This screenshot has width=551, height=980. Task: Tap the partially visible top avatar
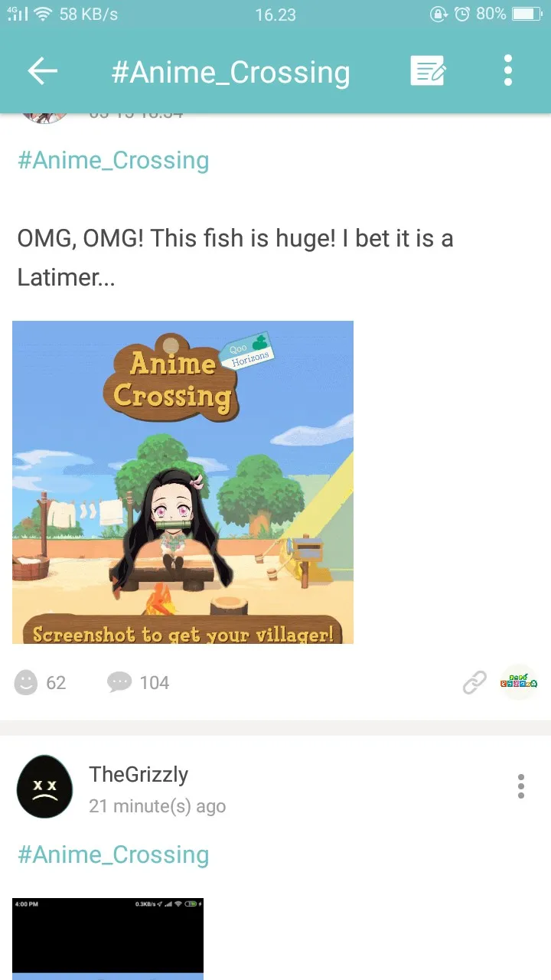coord(44,118)
